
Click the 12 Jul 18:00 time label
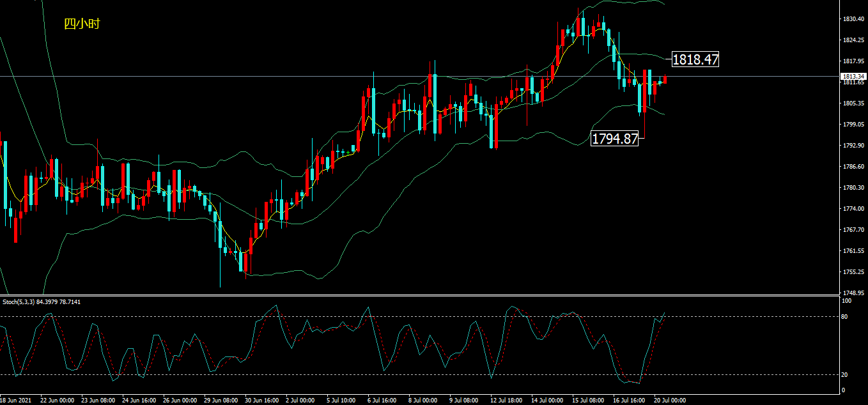506,401
